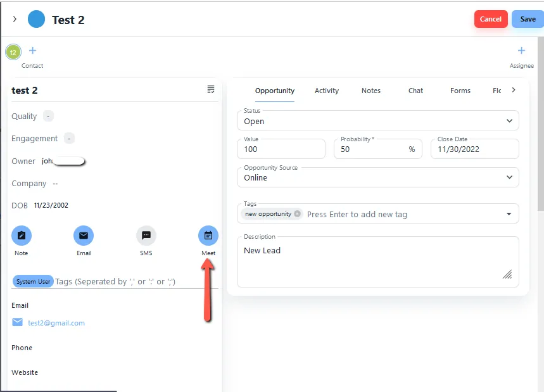Click the Test 2 page title

click(x=68, y=20)
